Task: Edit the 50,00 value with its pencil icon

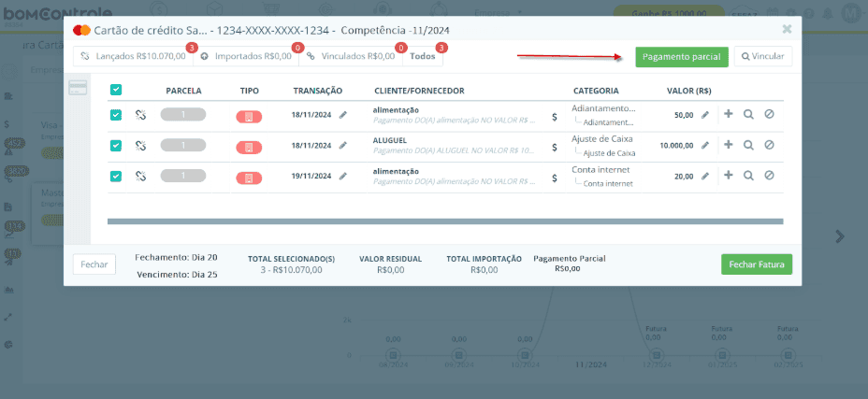Action: [704, 115]
